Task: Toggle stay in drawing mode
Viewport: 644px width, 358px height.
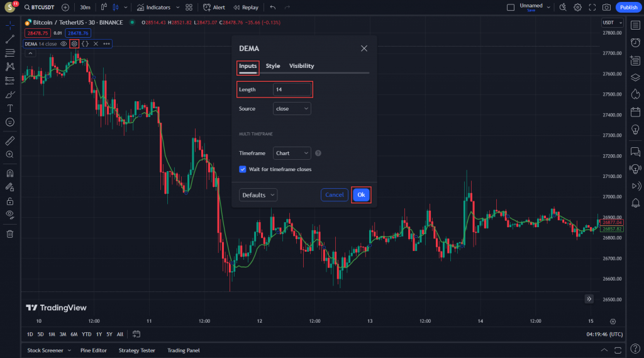Action: tap(10, 187)
